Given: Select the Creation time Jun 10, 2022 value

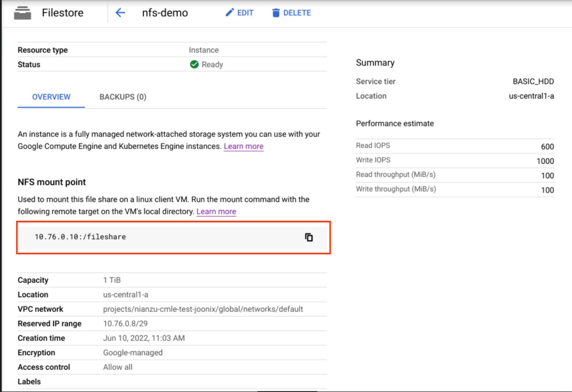Looking at the screenshot, I should pos(144,338).
